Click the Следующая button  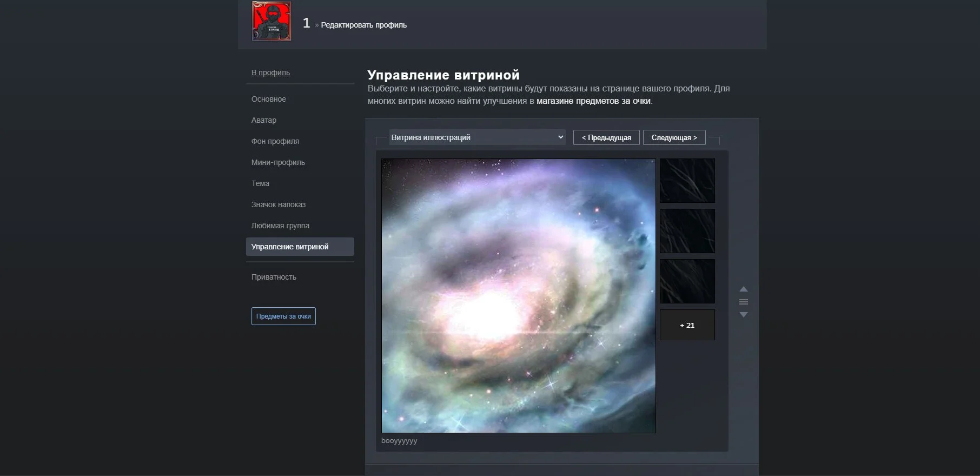[x=674, y=137]
